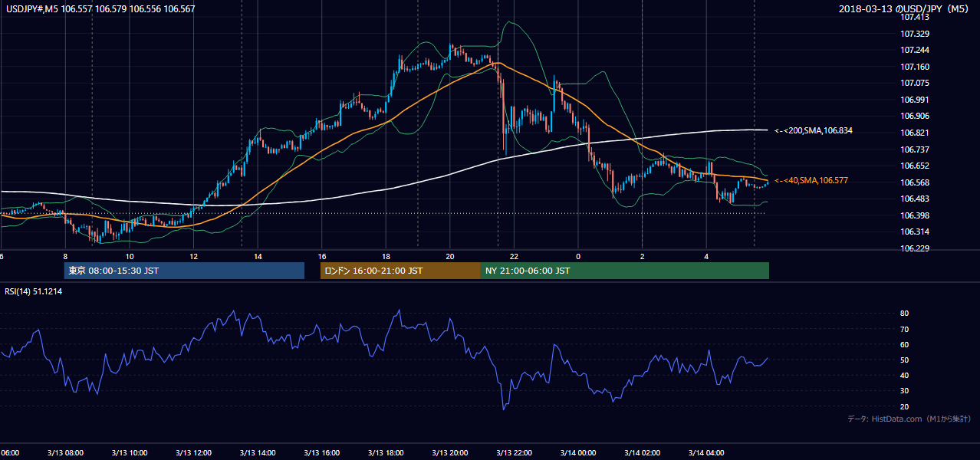Click hour label 10 under the candlestick chart
Screen dimensions: 980x460
point(130,257)
